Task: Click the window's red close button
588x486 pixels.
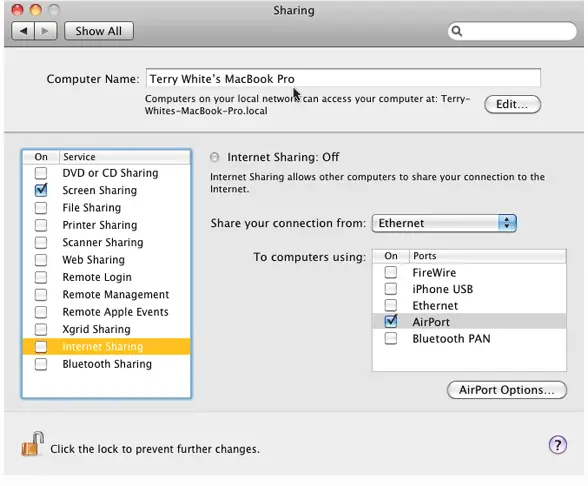Action: (17, 10)
